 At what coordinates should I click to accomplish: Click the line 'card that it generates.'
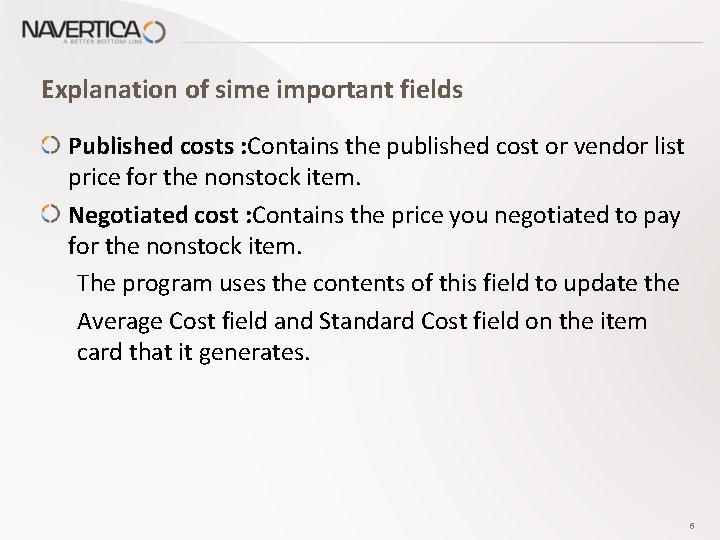(194, 352)
